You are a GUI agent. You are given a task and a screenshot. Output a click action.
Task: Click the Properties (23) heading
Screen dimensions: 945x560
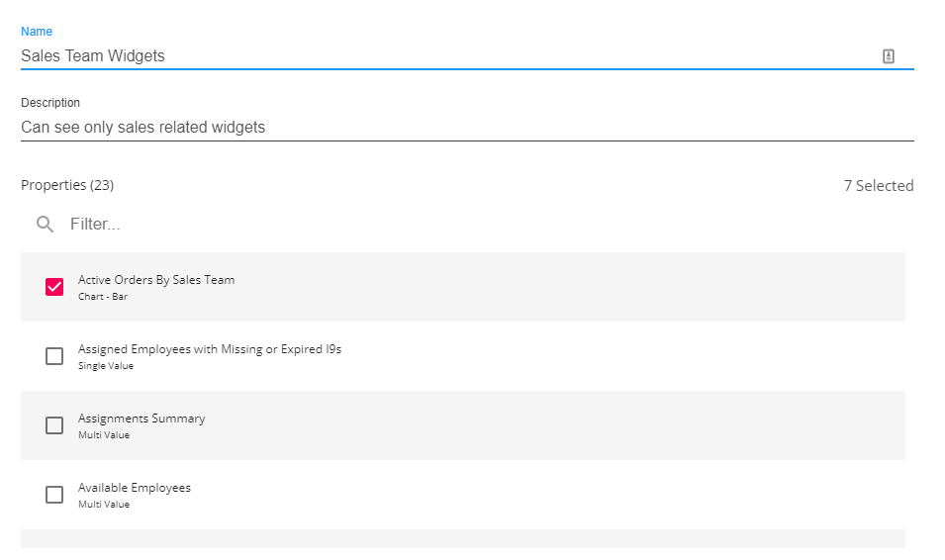tap(67, 186)
